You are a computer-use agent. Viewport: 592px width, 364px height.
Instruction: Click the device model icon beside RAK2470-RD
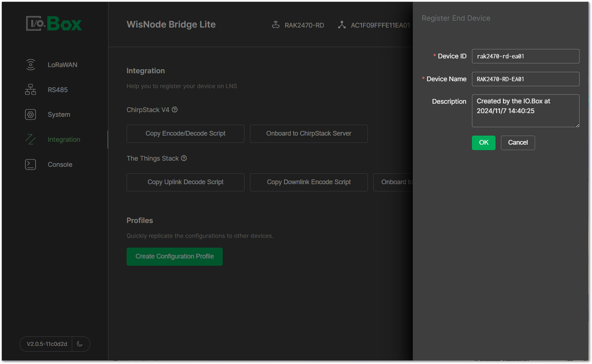tap(276, 25)
